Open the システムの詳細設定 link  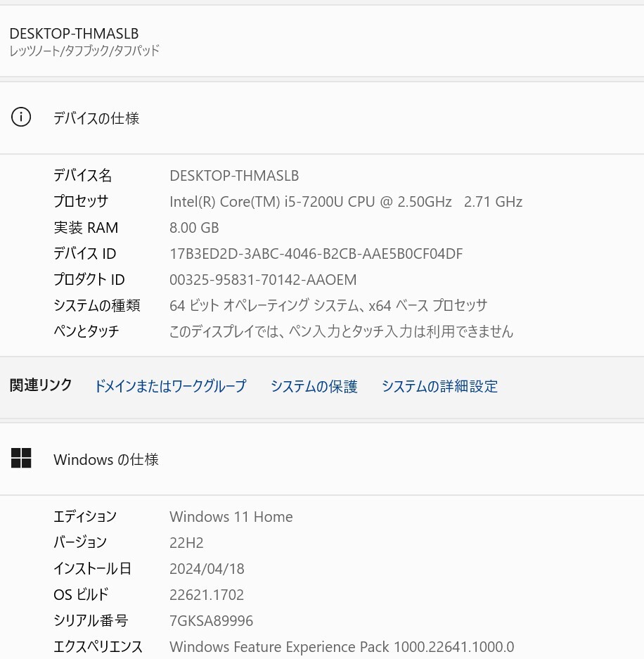coord(439,386)
